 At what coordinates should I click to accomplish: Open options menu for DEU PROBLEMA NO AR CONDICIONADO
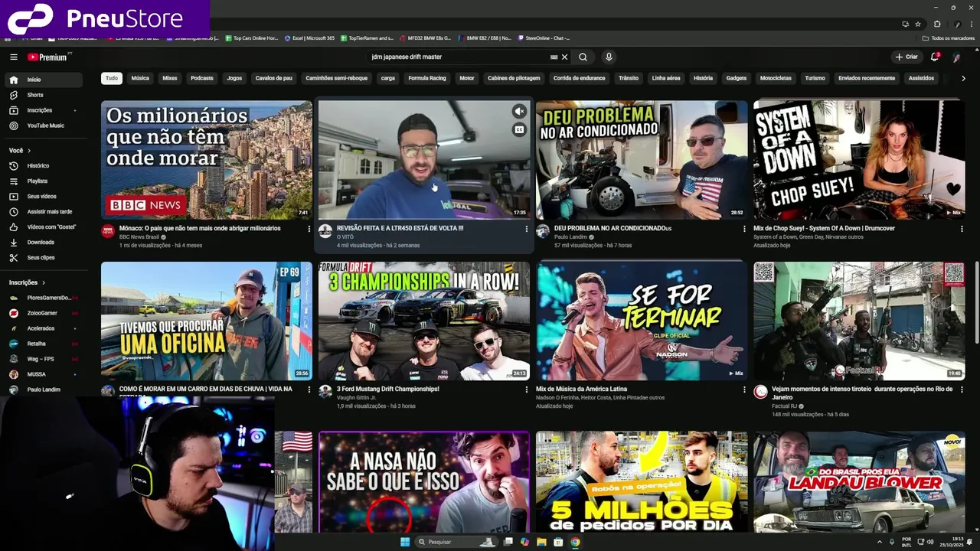point(744,229)
